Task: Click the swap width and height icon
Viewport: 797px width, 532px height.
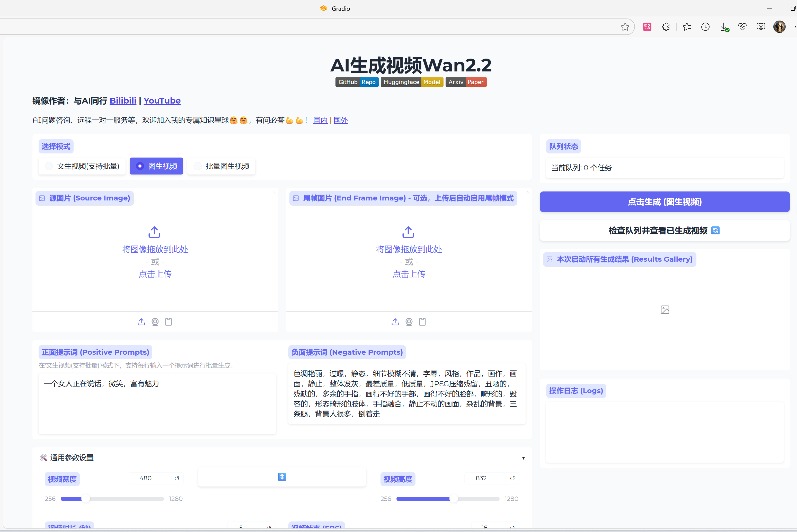Action: (x=282, y=477)
